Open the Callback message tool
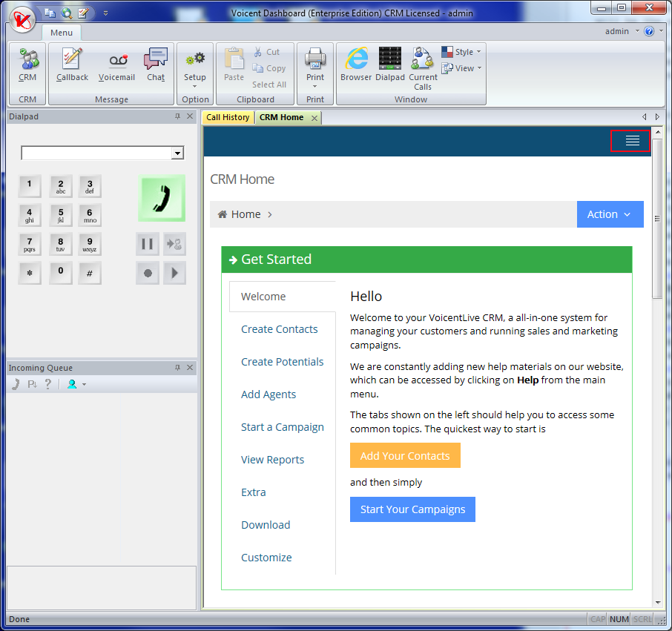This screenshot has width=672, height=631. 72,65
